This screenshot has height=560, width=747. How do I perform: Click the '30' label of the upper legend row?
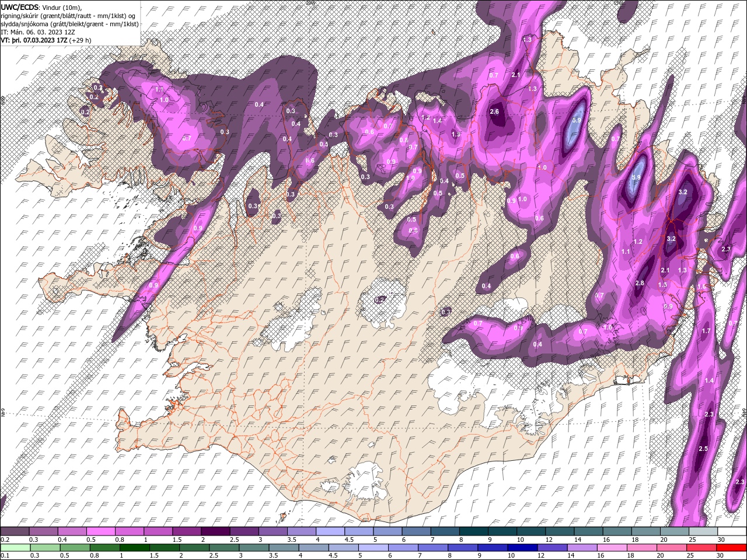(x=721, y=540)
